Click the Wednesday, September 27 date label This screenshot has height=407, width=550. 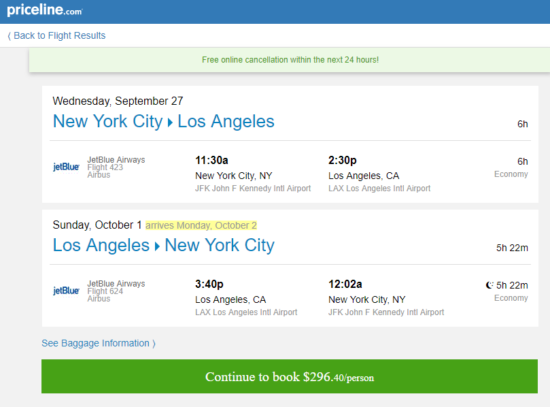pos(118,101)
